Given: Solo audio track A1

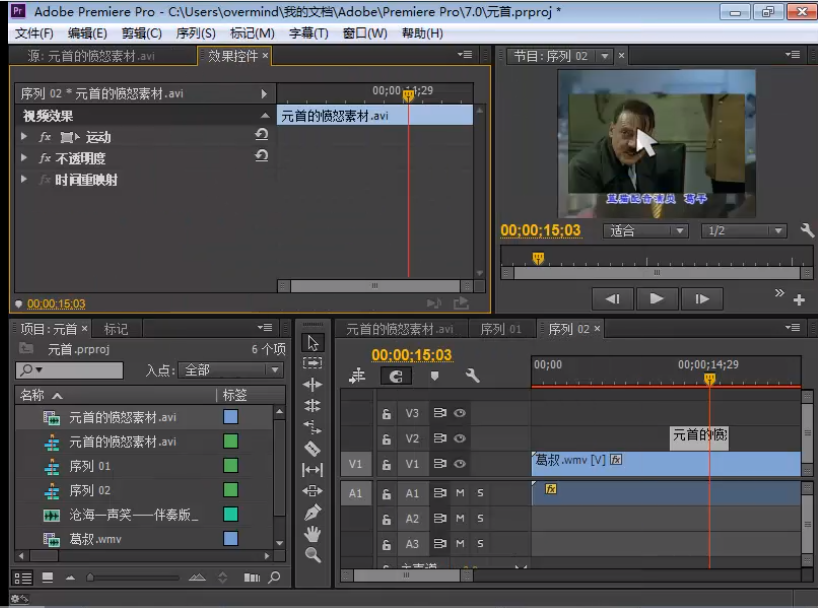Looking at the screenshot, I should tap(480, 493).
